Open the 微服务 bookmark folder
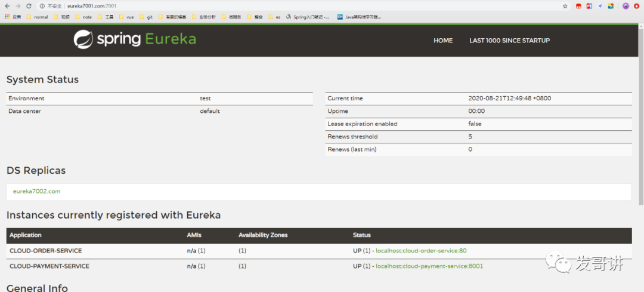644x292 pixels. pos(231,17)
